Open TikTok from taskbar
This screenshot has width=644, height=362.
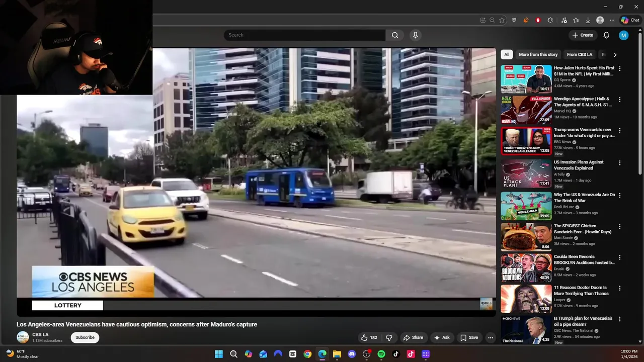[396, 354]
